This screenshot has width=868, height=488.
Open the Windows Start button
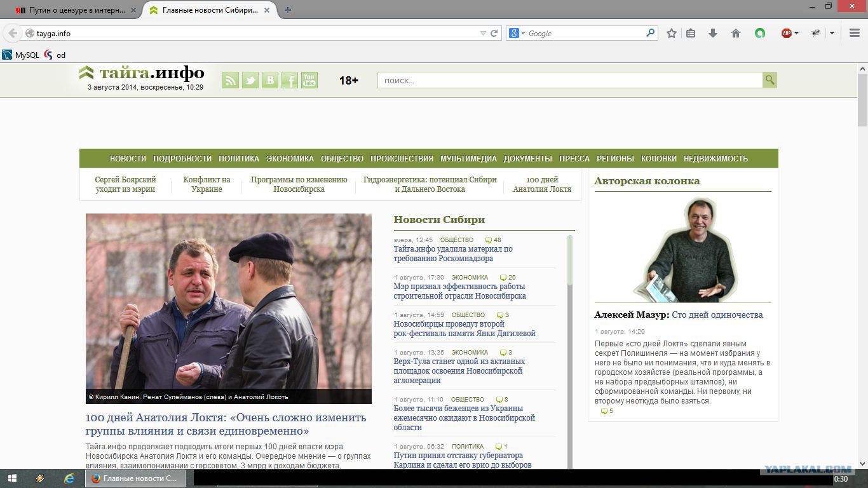point(13,478)
